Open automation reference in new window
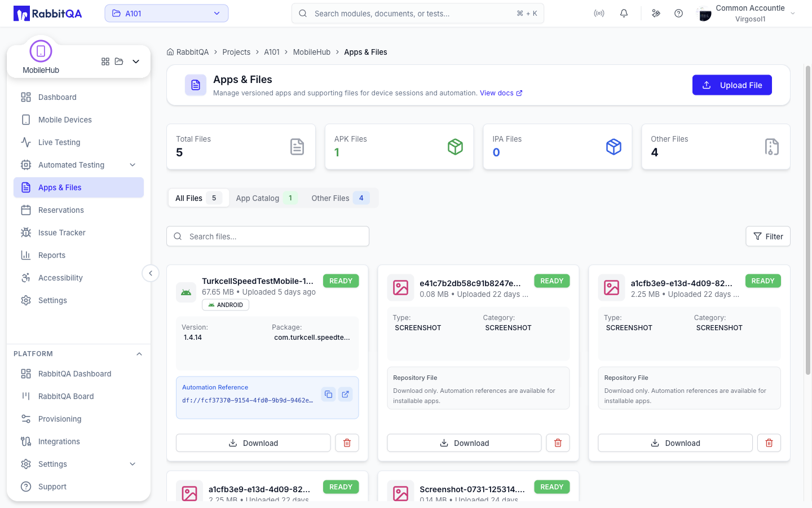The width and height of the screenshot is (812, 508). coord(345,394)
